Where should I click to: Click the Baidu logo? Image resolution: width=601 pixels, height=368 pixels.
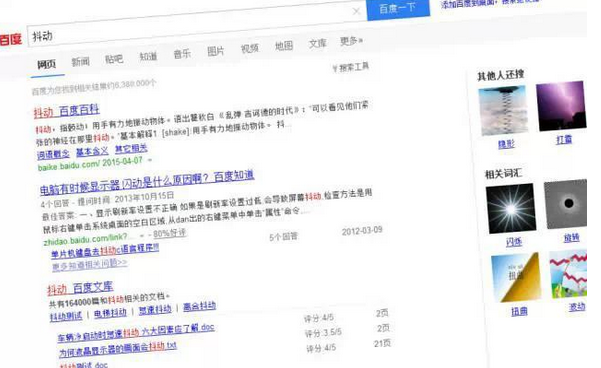[x=11, y=39]
